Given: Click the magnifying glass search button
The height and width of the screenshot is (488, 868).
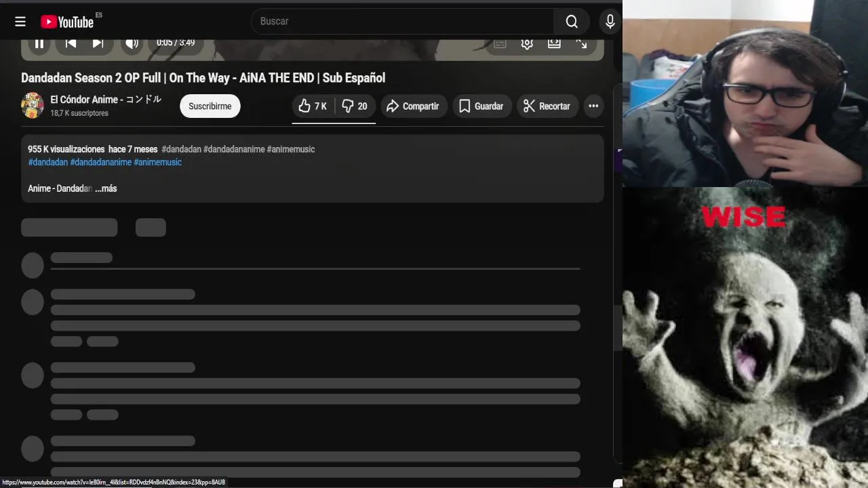Looking at the screenshot, I should [572, 22].
